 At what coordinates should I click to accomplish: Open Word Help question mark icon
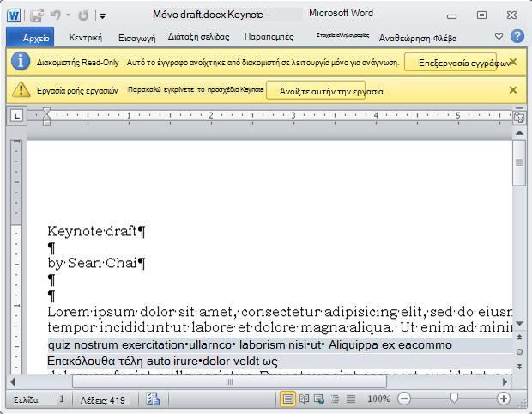click(517, 36)
